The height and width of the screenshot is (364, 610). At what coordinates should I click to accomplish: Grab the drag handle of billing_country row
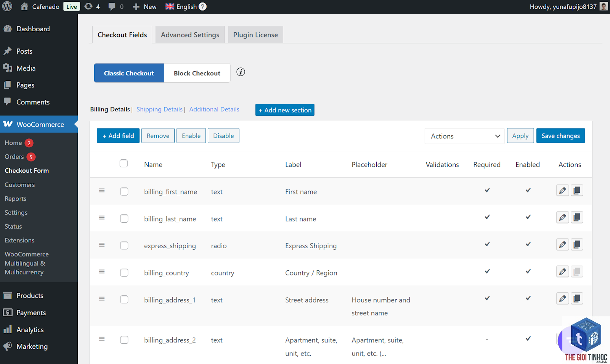click(x=102, y=271)
